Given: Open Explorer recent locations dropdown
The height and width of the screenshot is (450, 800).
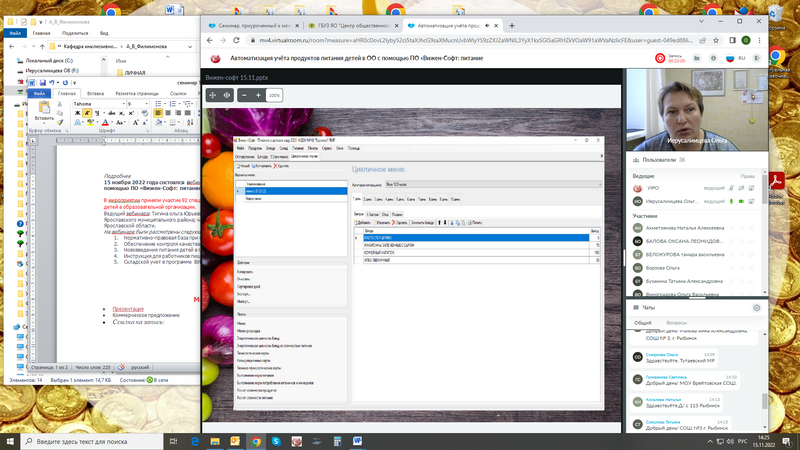Looking at the screenshot, I should pos(34,46).
